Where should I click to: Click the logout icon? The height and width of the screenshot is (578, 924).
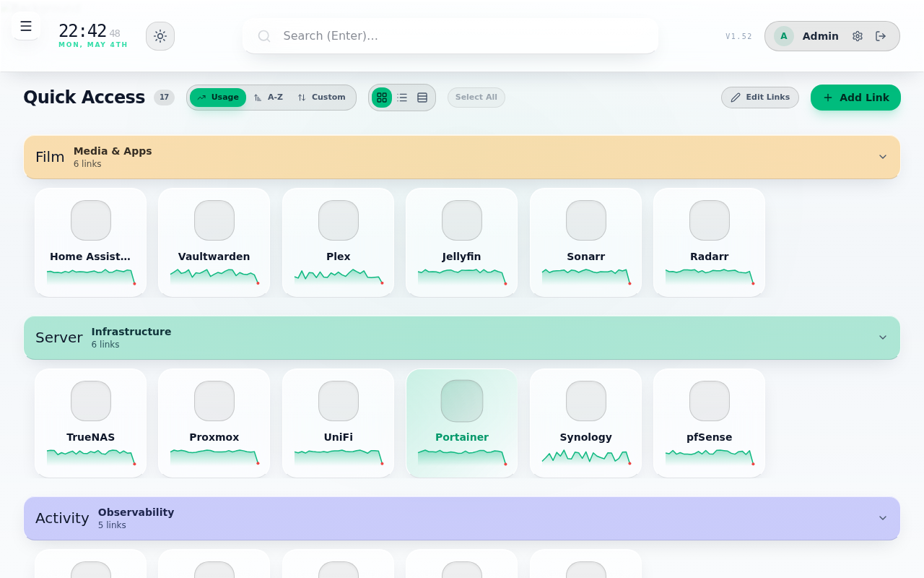[x=881, y=36]
